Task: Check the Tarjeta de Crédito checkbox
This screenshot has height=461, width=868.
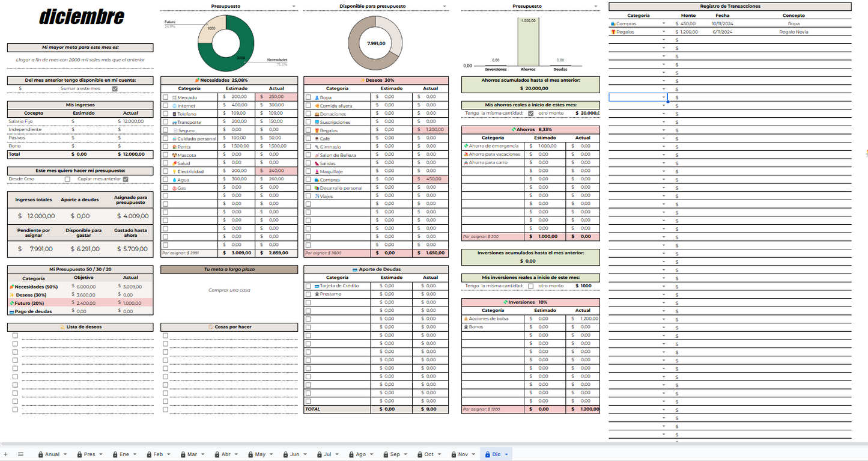Action: [x=308, y=286]
